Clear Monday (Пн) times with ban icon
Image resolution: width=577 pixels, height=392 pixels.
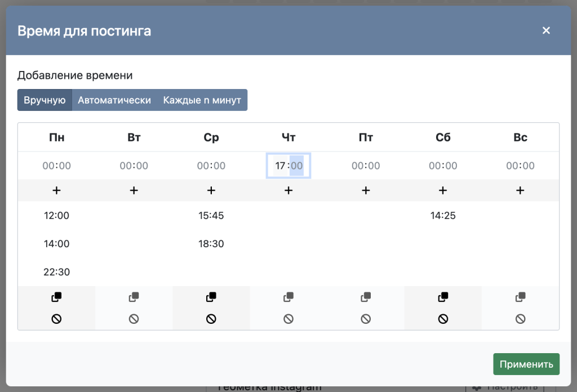[56, 319]
